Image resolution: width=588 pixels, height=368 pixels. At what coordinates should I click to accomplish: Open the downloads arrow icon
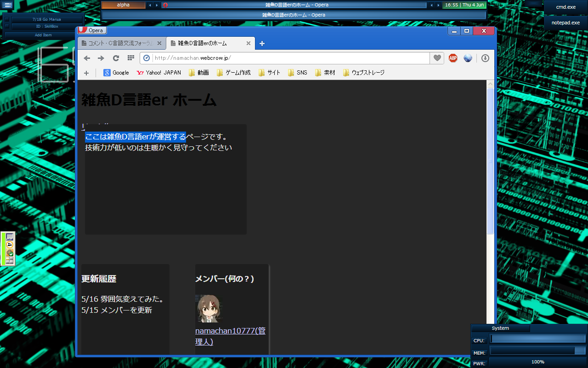pyautogui.click(x=485, y=58)
